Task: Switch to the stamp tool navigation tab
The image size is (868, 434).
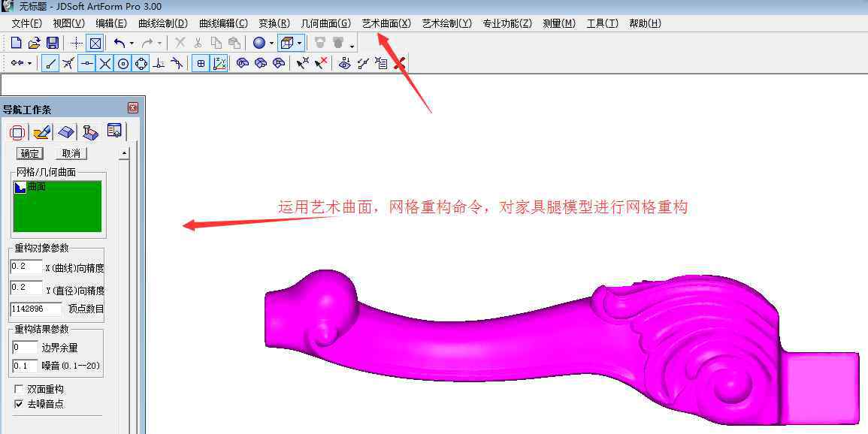Action: pos(90,132)
